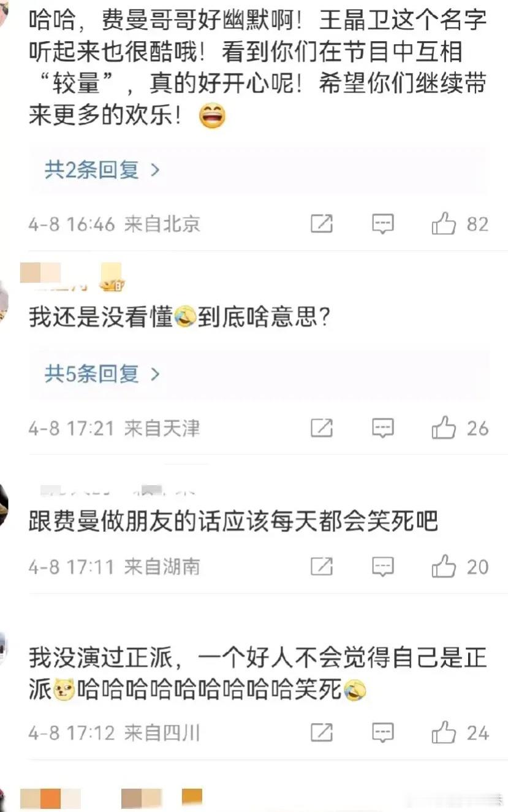508x812 pixels.
Task: Reply to the 湖南 comment
Action: [x=383, y=567]
